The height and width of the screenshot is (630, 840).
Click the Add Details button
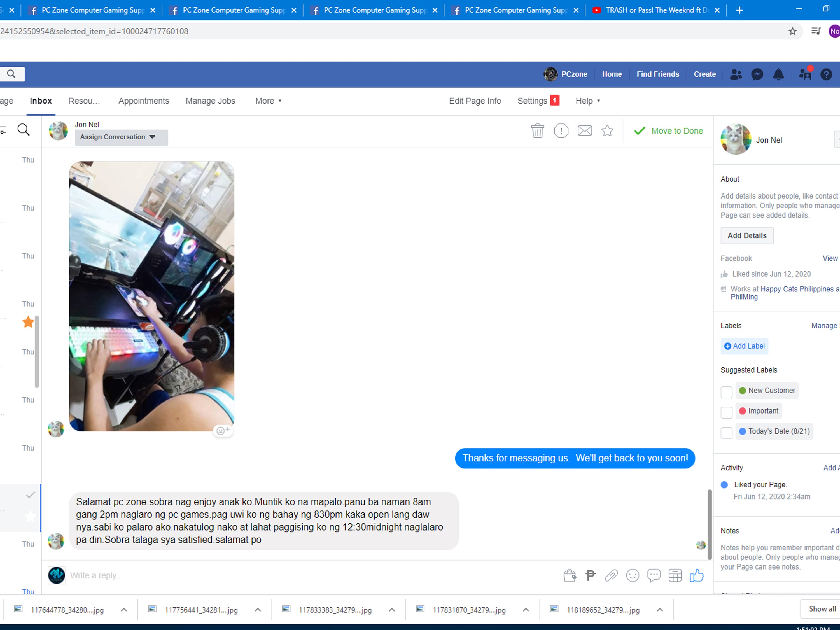[x=746, y=236]
